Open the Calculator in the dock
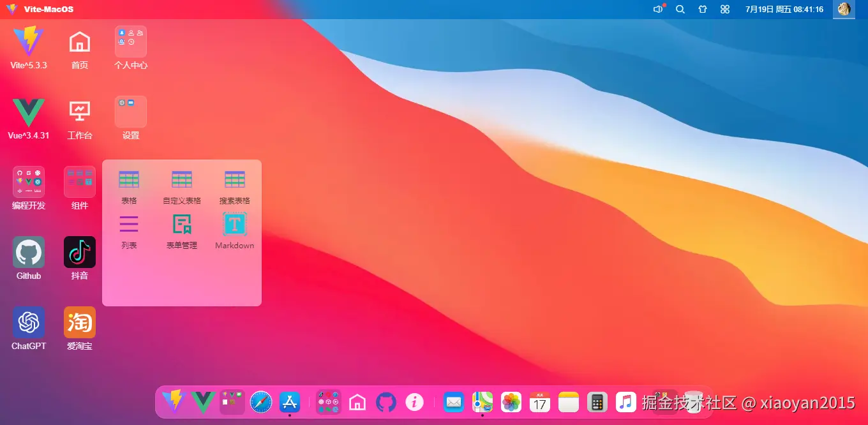The image size is (868, 425). coord(597,402)
